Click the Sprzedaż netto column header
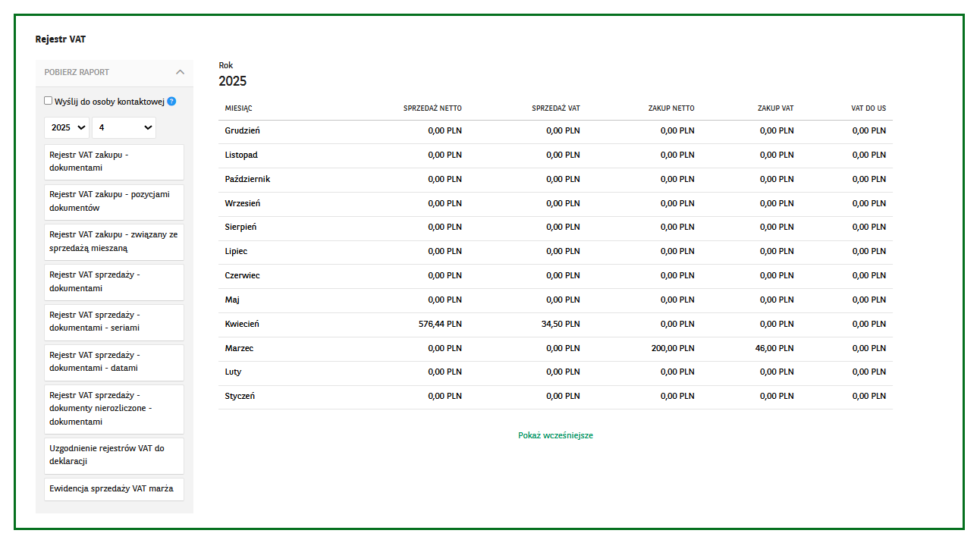 pos(432,108)
